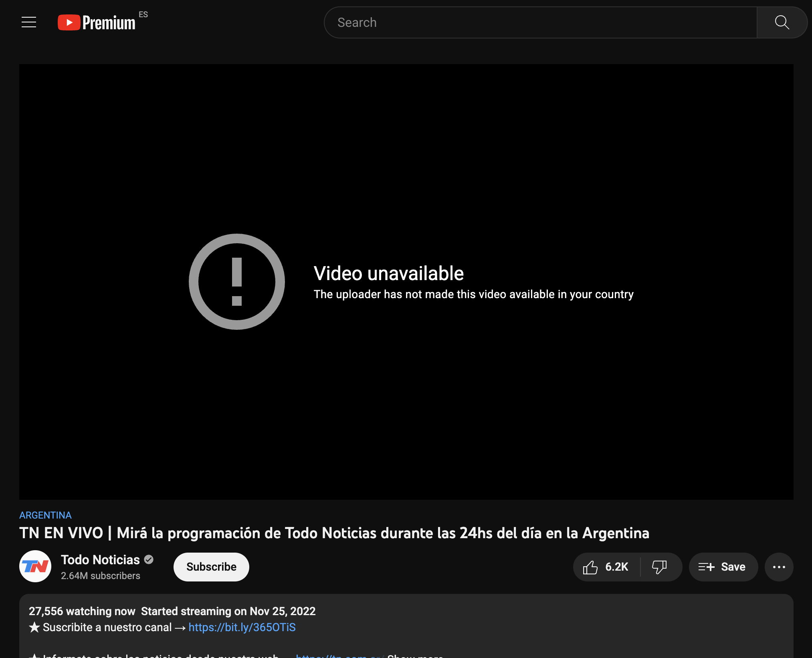This screenshot has width=812, height=658.
Task: Subscribe to Todo Noticias
Action: 211,567
